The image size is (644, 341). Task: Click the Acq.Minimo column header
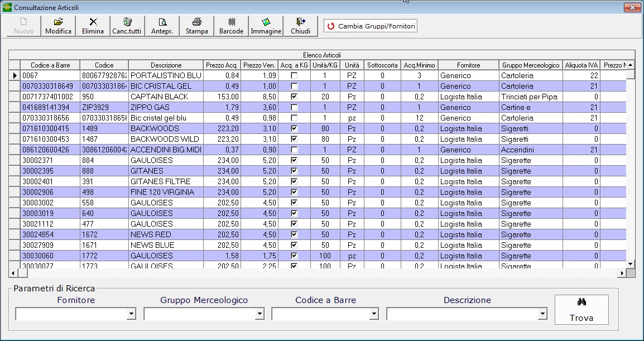point(420,65)
